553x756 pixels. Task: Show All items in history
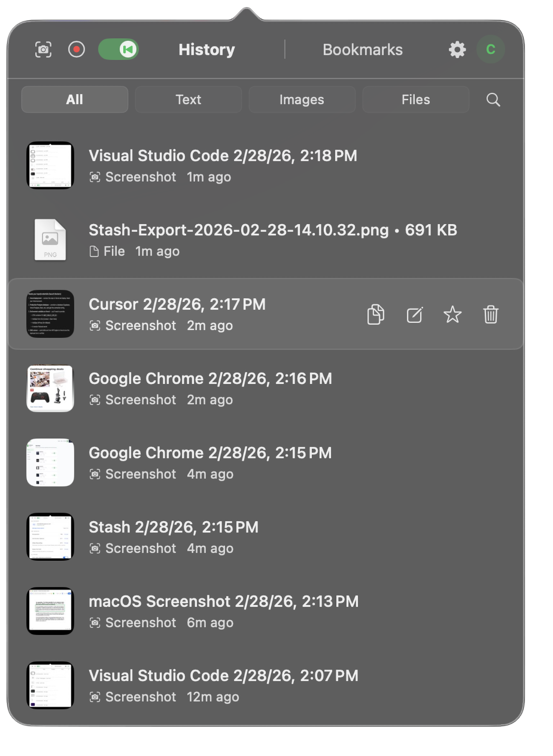click(75, 100)
